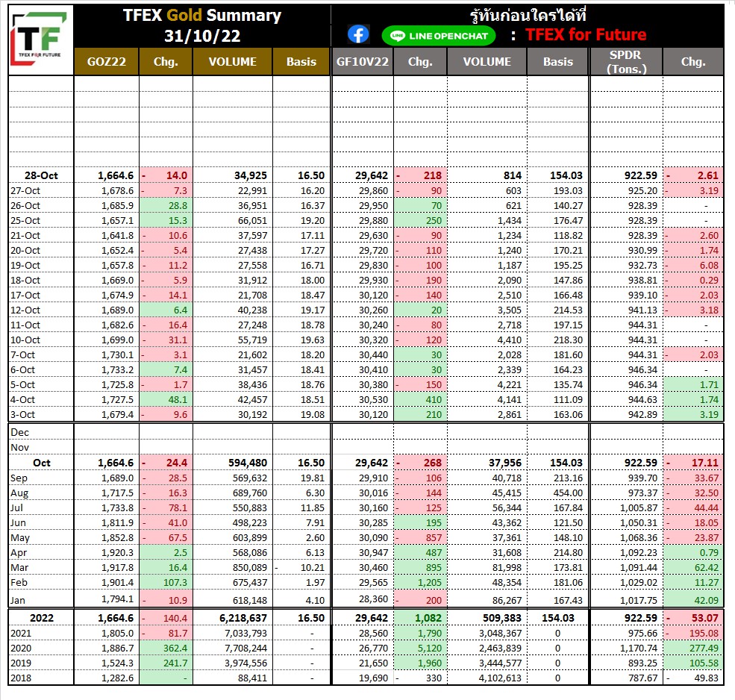
Task: Click Feb GF10V22 change 1,205
Action: [x=429, y=583]
